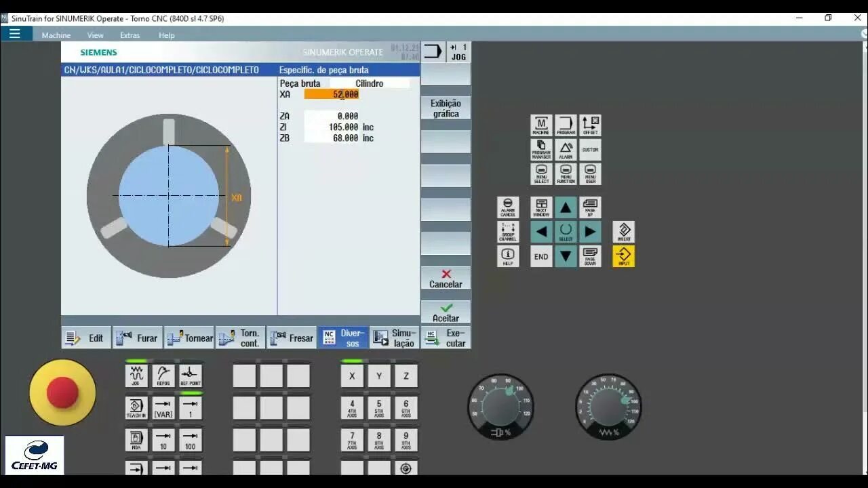This screenshot has height=488, width=868.
Task: Toggle the inc unit beside ZB
Action: tap(368, 138)
